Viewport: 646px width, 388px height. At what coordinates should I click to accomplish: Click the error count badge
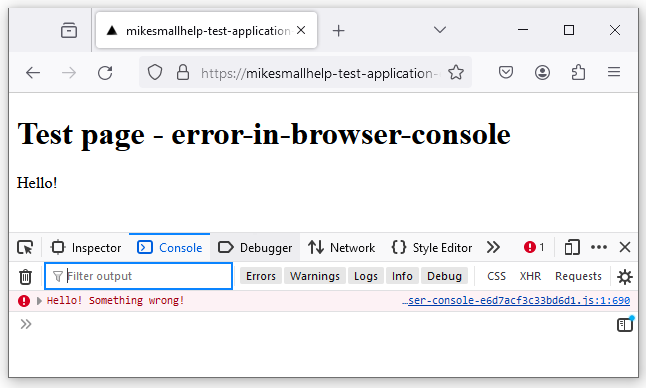[x=534, y=247]
